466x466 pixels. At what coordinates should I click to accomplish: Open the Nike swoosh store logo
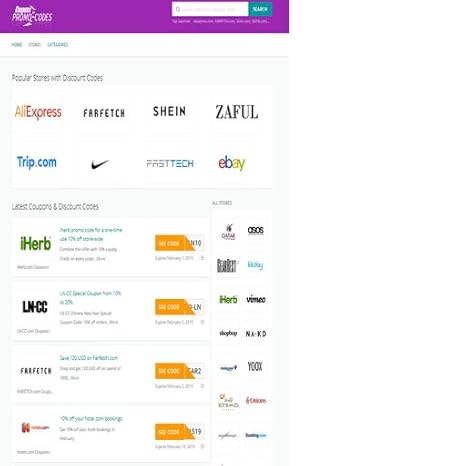[x=100, y=164]
